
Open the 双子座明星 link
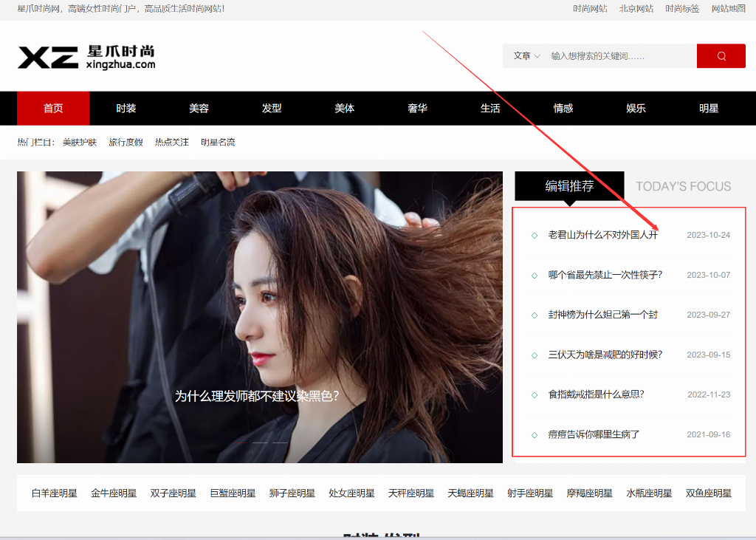173,493
